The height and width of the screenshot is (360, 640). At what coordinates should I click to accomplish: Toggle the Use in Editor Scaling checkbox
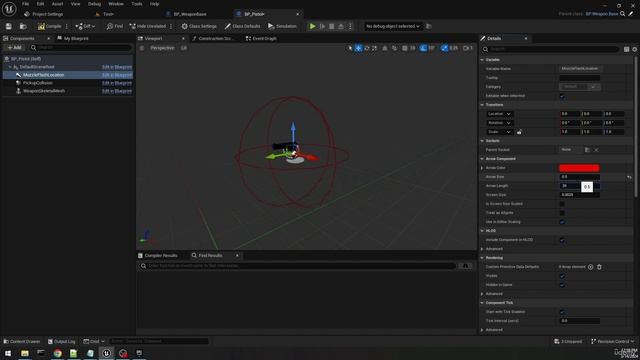click(x=562, y=222)
